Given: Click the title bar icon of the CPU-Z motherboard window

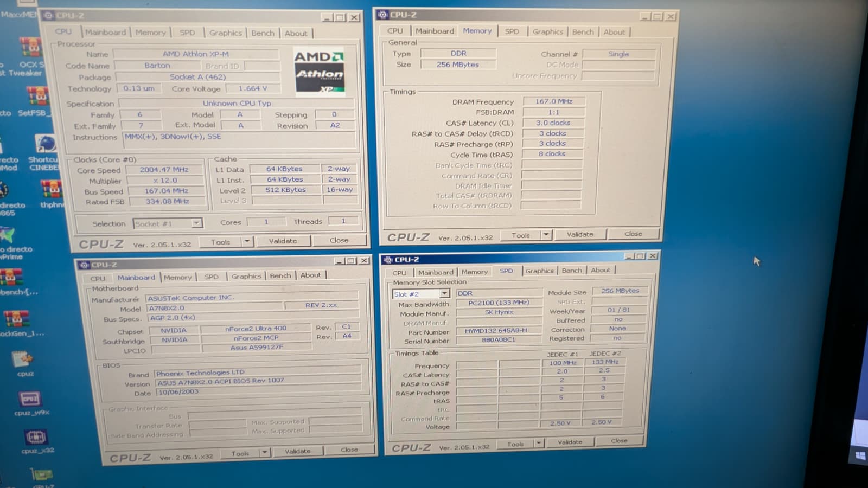Looking at the screenshot, I should tap(84, 265).
